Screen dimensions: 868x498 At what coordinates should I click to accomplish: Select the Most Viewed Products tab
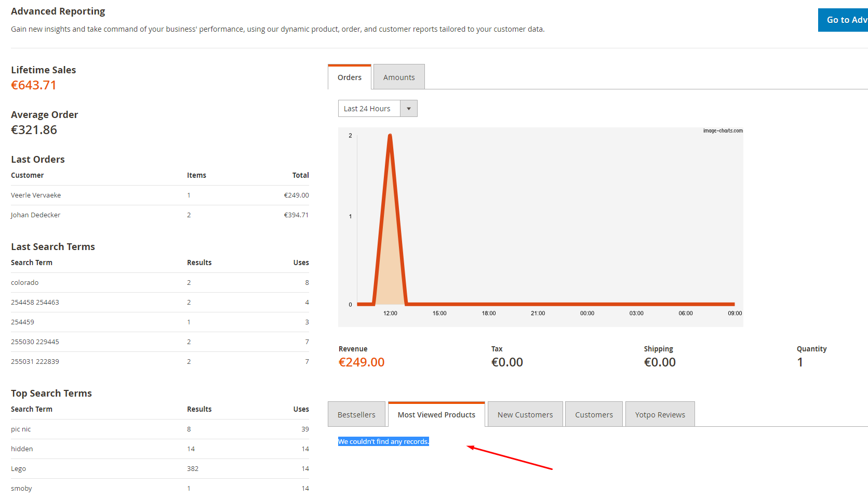pos(436,415)
